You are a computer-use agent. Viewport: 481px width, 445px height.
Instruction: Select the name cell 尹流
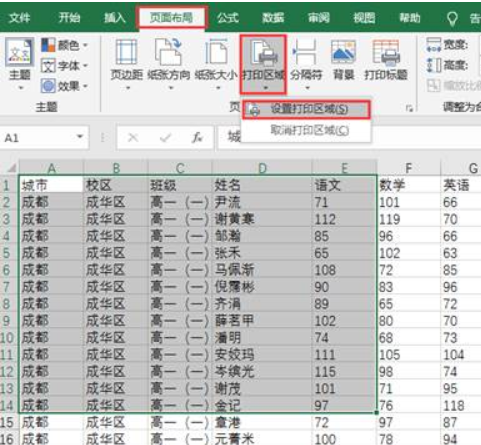[262, 202]
